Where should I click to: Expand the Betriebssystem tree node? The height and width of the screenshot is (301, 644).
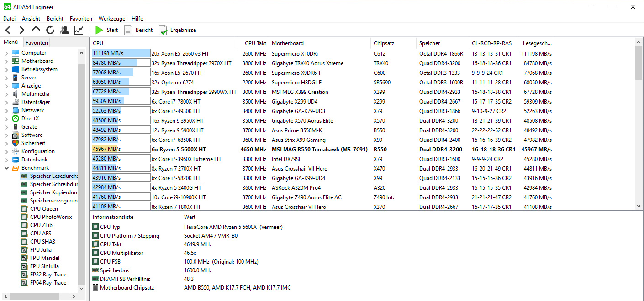[6, 69]
